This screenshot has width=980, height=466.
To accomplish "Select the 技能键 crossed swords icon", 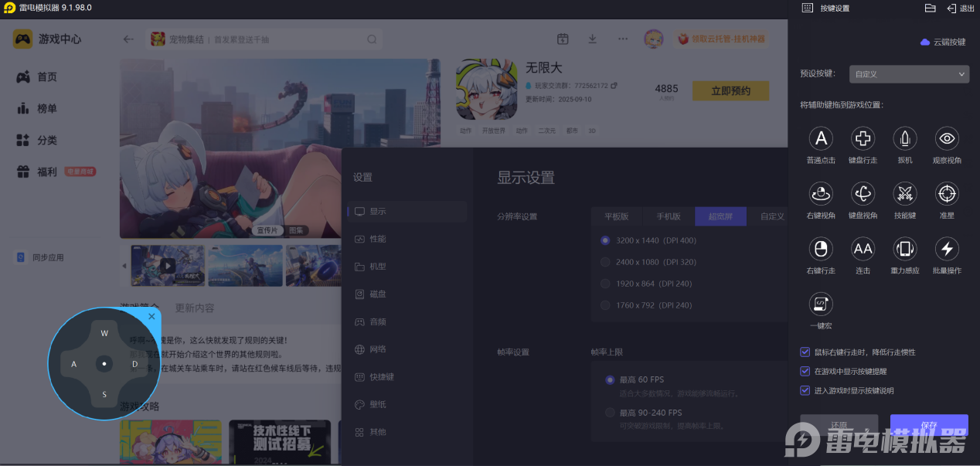I will click(905, 193).
